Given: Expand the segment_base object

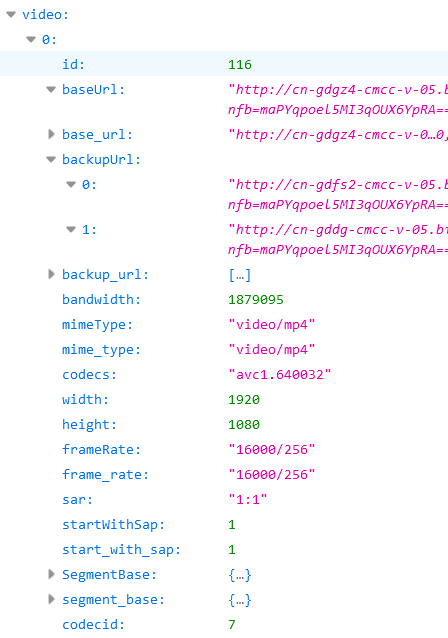Looking at the screenshot, I should [x=51, y=599].
